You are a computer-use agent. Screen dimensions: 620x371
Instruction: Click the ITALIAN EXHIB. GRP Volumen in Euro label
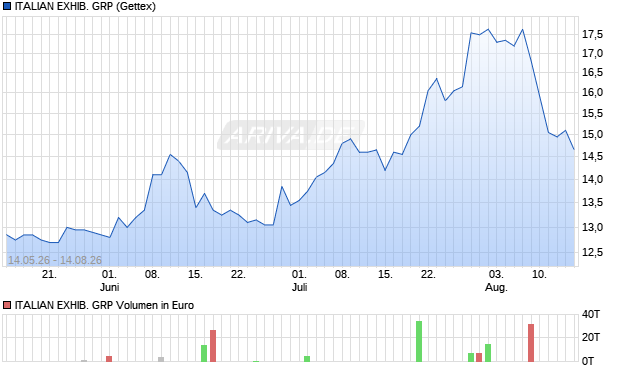point(104,305)
